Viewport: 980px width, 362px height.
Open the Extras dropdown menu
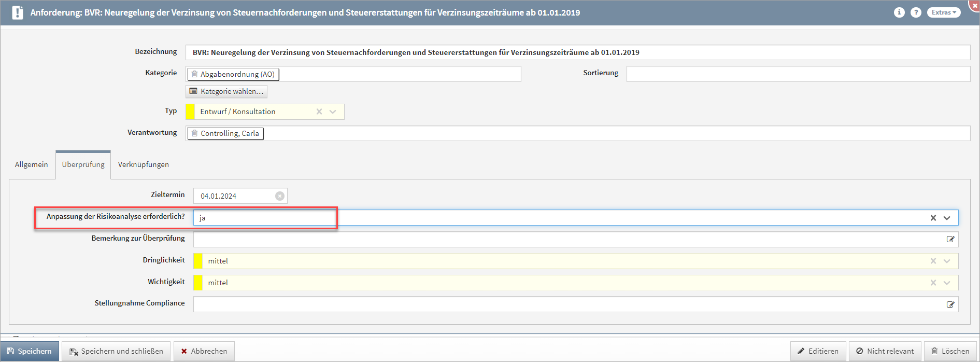coord(943,12)
